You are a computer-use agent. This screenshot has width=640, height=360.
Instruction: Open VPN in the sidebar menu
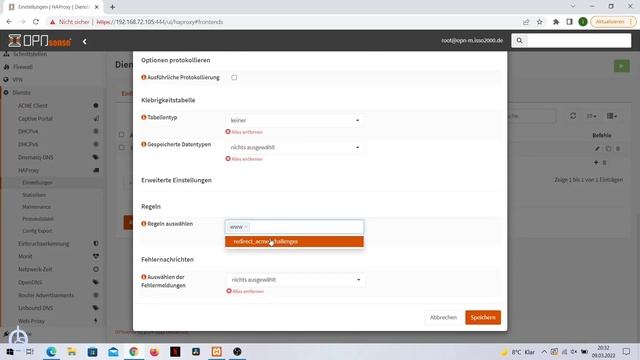[x=17, y=80]
